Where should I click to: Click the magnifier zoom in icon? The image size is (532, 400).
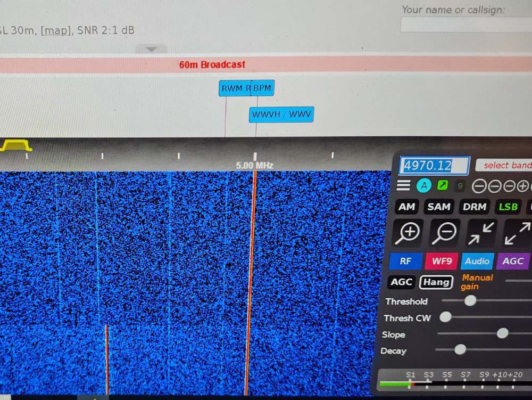click(x=407, y=232)
